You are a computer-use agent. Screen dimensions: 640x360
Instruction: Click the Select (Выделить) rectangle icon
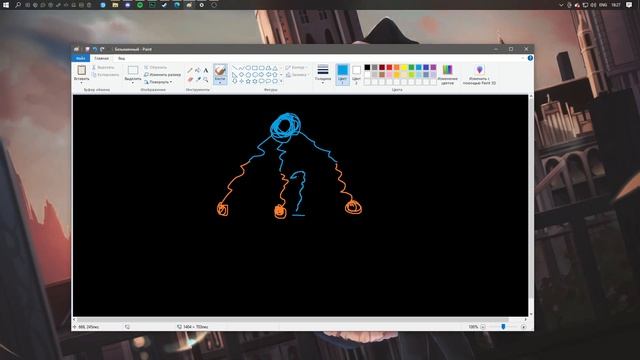click(133, 70)
